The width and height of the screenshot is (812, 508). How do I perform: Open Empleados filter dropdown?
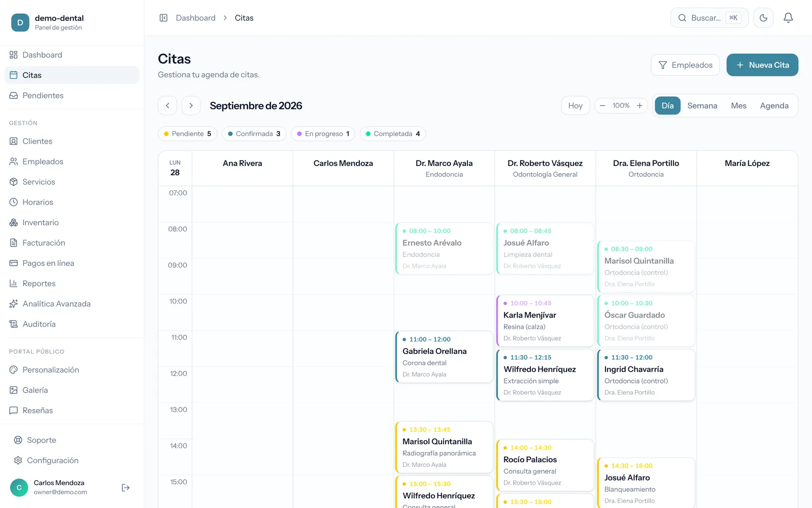[685, 65]
